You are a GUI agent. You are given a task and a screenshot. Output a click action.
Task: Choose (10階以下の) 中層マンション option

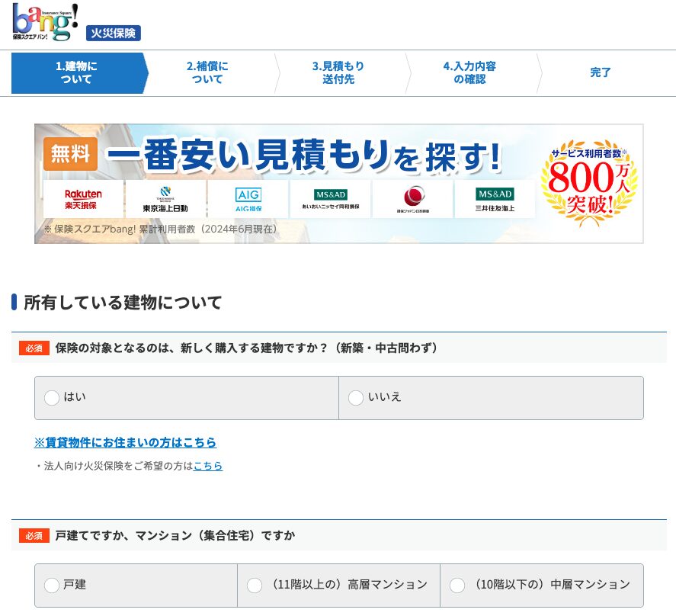click(x=457, y=586)
